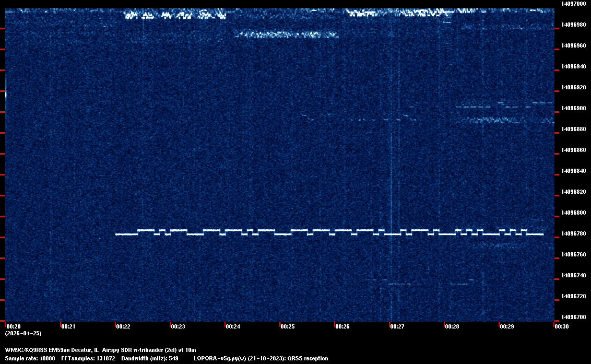
Task: Click the 14096720 frequency label
Action: point(574,297)
